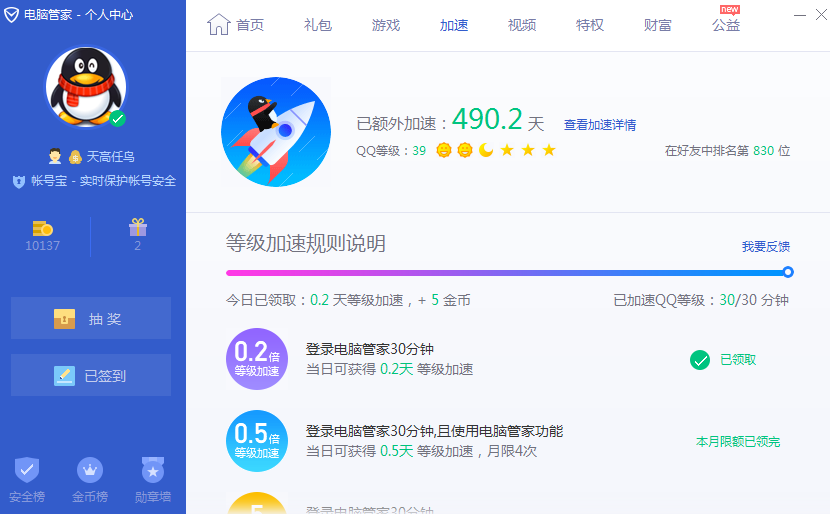
Task: Open the 查看加速详情 link
Action: [600, 125]
